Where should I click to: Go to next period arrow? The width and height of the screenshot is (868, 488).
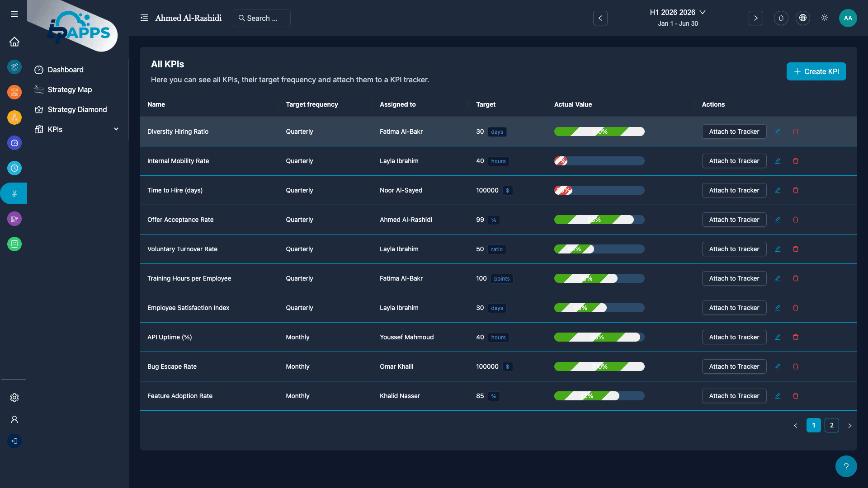pos(755,18)
